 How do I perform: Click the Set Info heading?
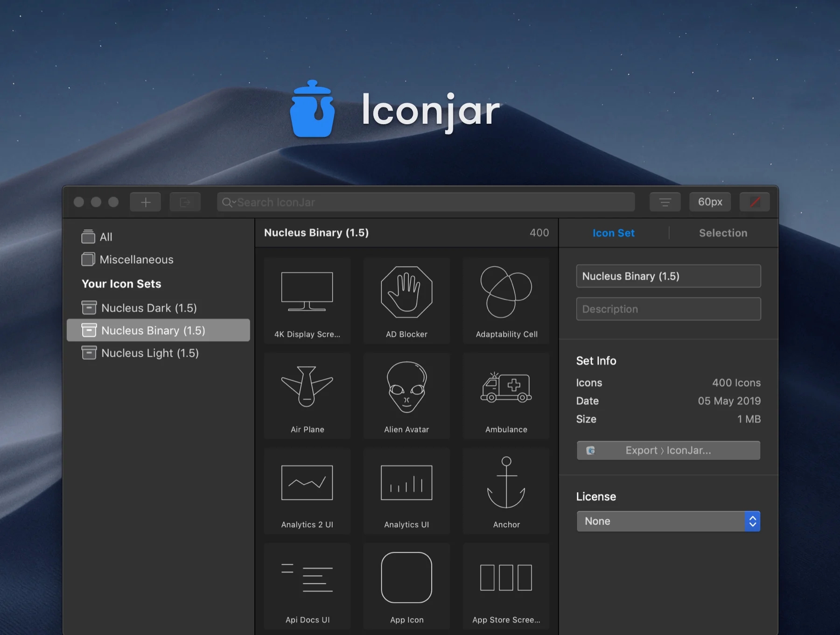click(596, 361)
